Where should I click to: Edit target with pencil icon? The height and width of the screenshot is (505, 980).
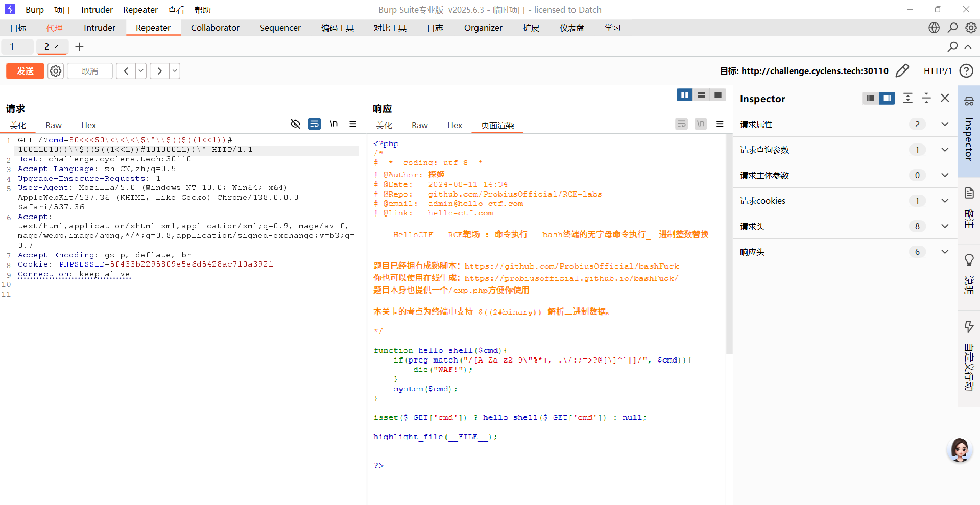(x=902, y=70)
